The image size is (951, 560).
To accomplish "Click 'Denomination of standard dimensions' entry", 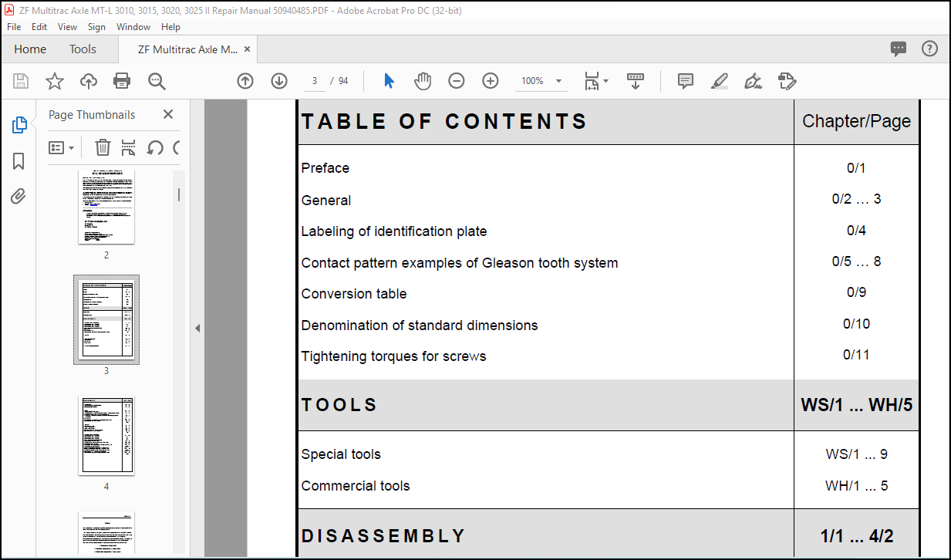I will (x=420, y=326).
